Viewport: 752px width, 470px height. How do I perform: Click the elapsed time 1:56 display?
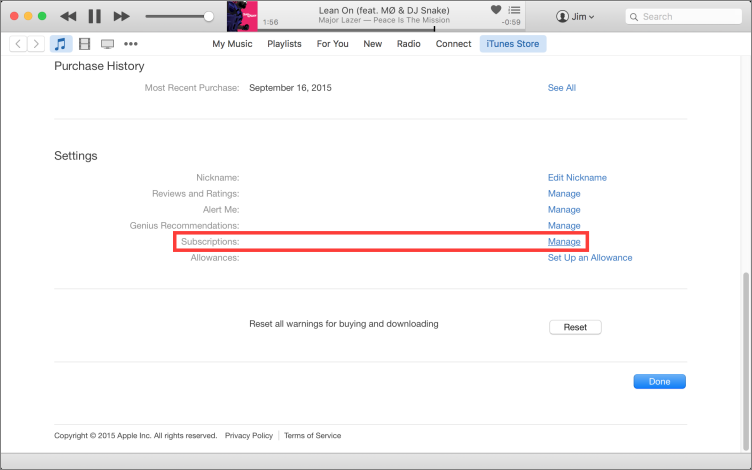(270, 22)
